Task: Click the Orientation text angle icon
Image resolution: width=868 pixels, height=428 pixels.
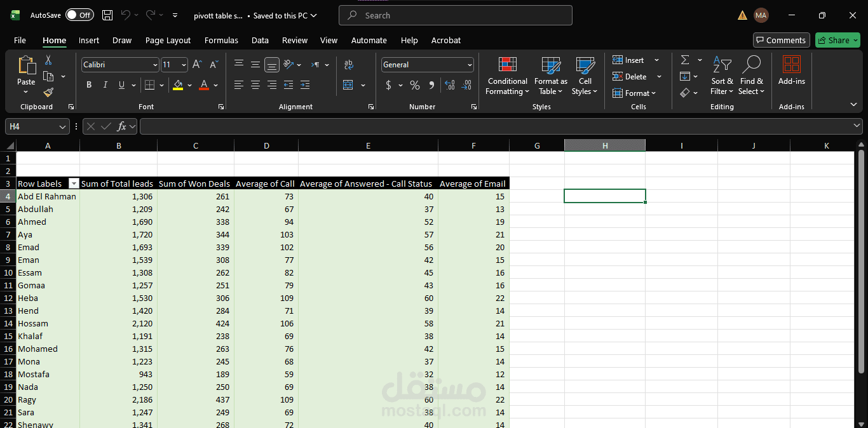Action: click(x=288, y=65)
